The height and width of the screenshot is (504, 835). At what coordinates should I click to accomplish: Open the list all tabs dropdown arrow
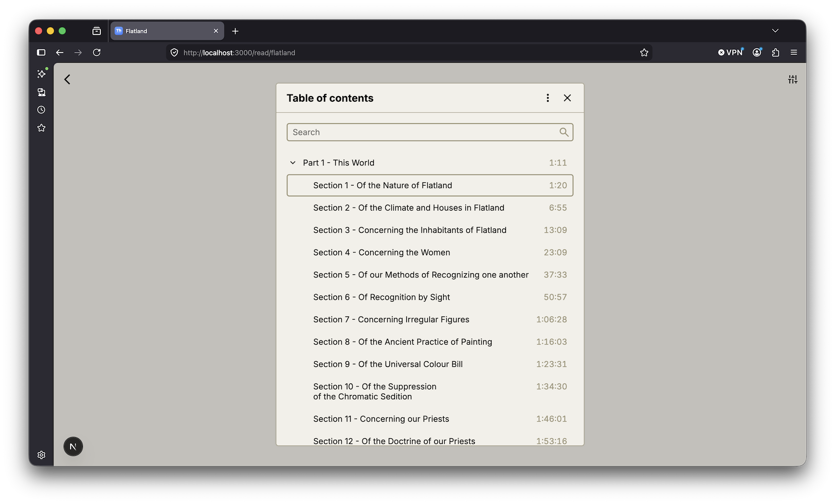775,31
